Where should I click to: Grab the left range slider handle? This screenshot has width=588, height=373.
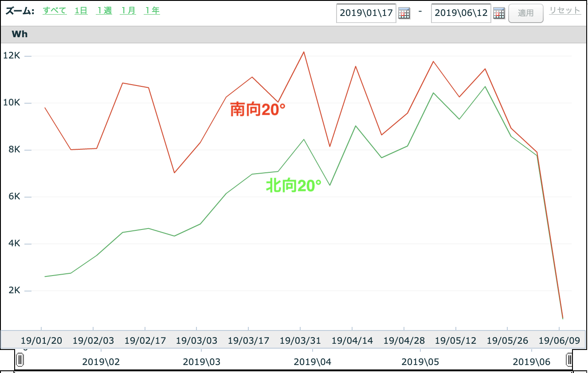click(x=20, y=360)
